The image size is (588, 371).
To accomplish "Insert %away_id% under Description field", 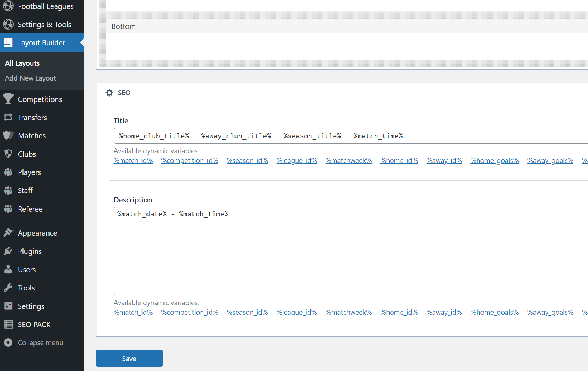I will [444, 312].
